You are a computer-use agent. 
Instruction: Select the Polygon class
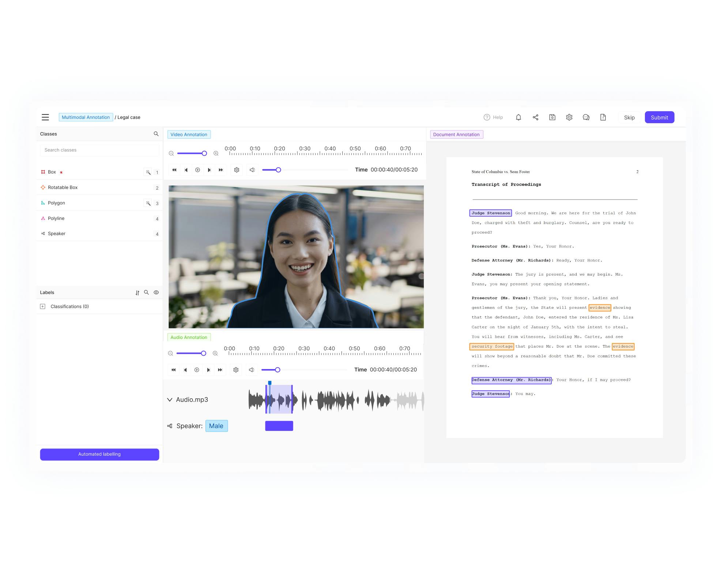point(99,203)
